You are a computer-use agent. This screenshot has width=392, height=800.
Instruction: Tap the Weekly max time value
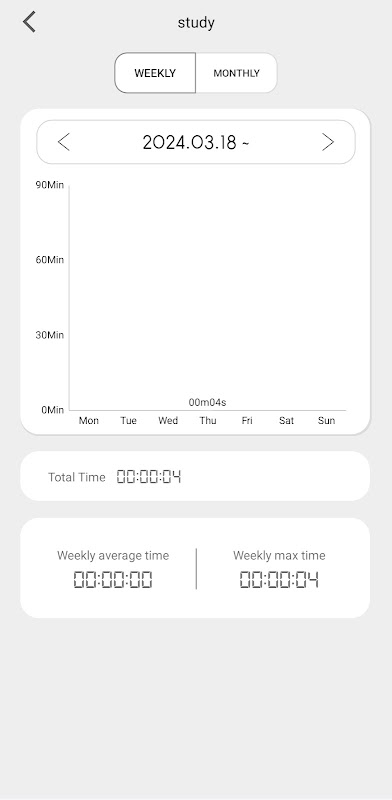279,580
